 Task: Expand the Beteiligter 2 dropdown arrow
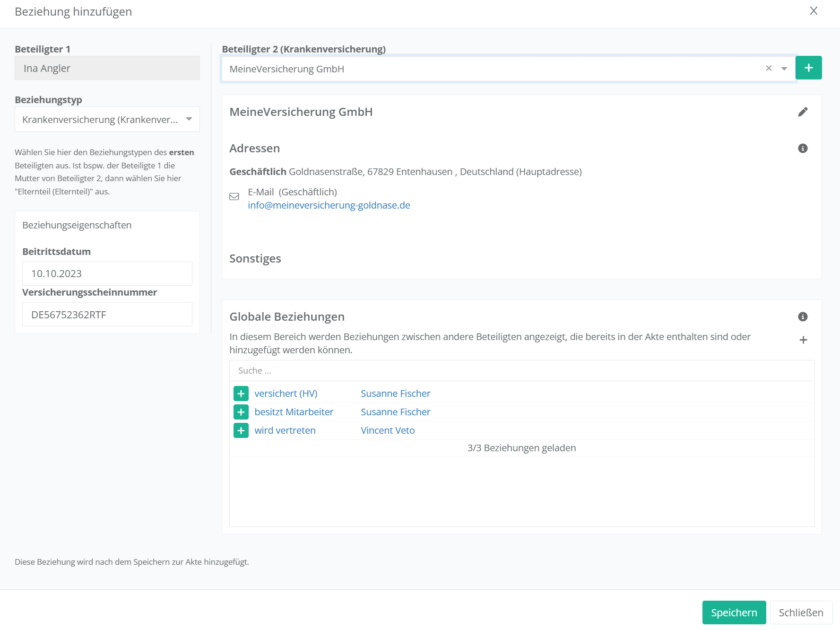(x=784, y=69)
